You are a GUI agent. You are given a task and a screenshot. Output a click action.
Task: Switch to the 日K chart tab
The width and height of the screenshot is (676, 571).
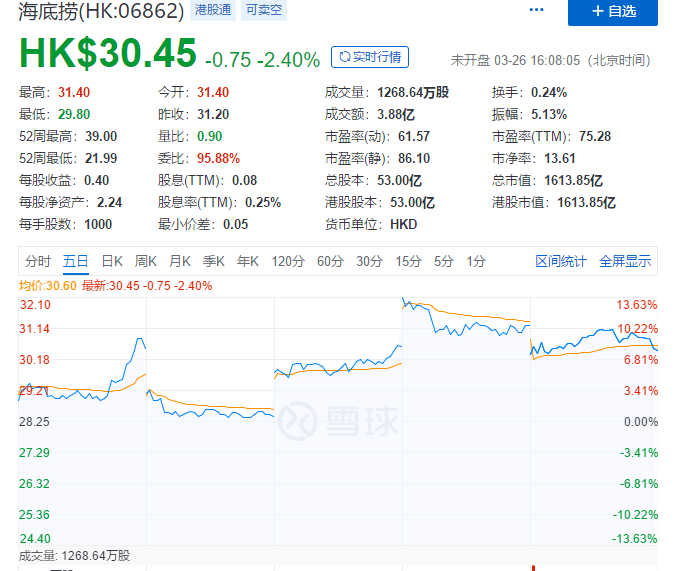(112, 261)
